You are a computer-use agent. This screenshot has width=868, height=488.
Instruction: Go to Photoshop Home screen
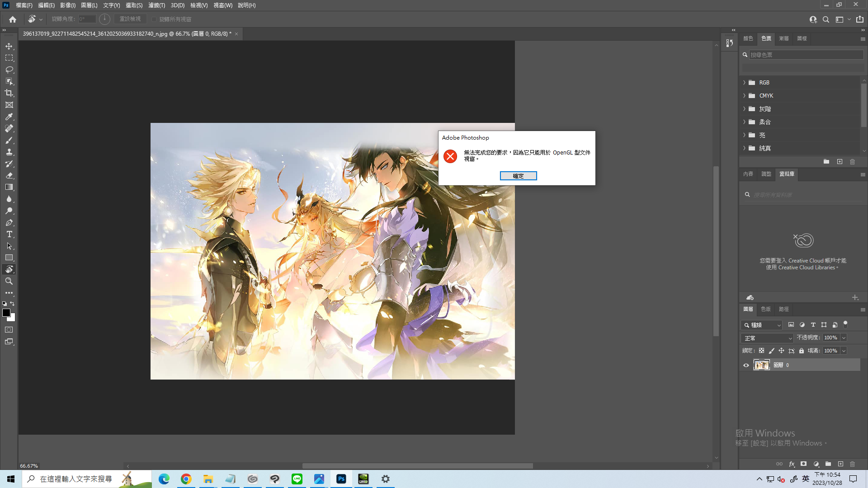13,19
